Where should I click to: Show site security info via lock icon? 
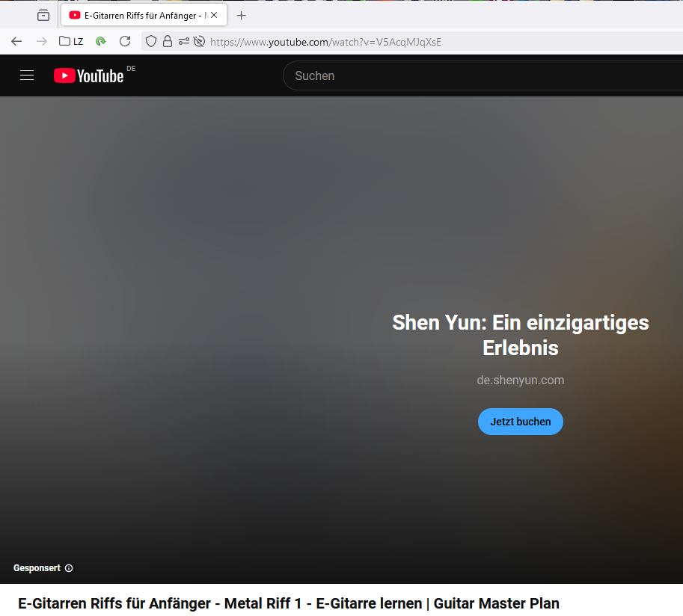(168, 41)
